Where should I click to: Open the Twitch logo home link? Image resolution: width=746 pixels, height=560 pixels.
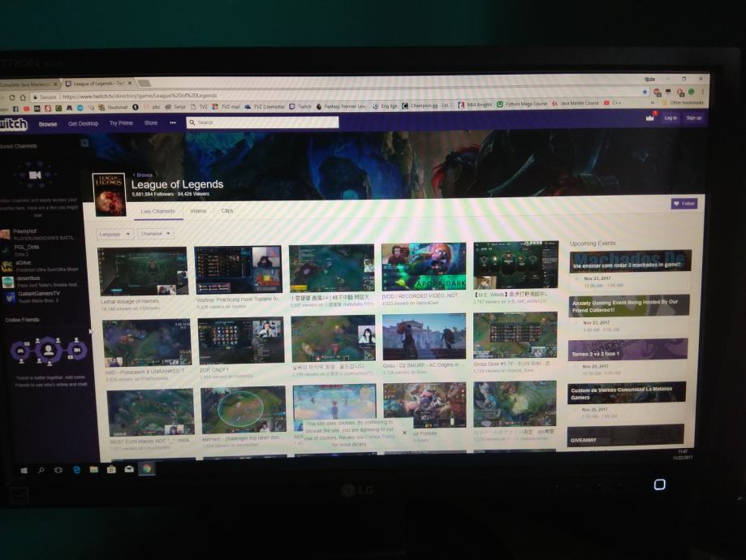[x=13, y=124]
